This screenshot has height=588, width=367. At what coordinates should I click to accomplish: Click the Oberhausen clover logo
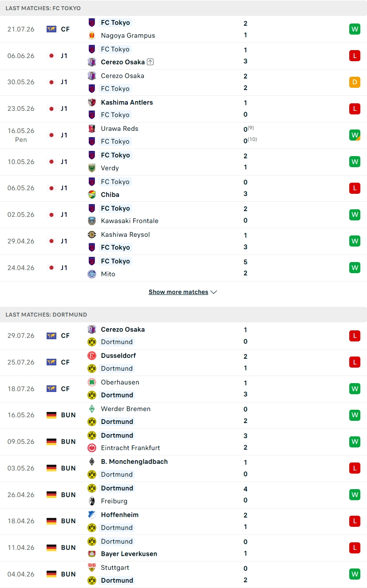click(92, 382)
